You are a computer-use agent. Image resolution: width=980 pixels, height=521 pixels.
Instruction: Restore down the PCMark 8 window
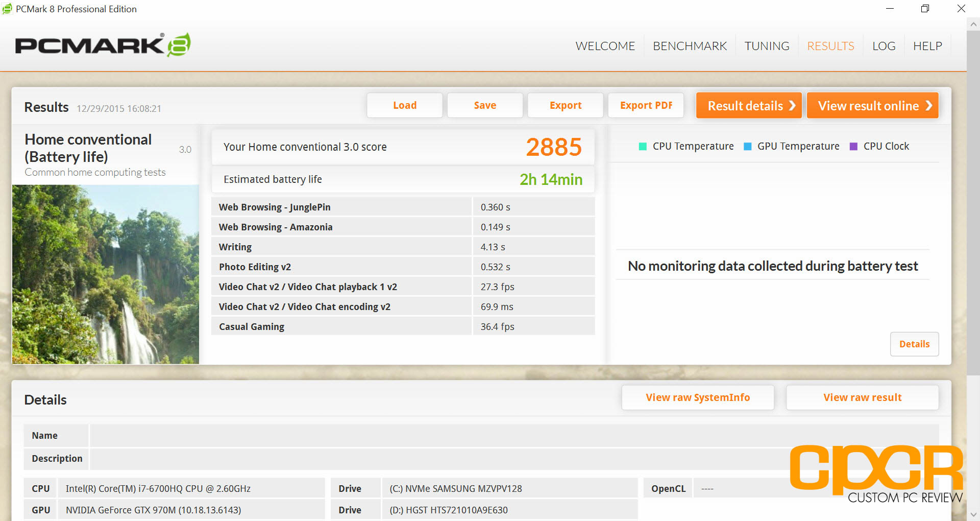[x=925, y=9]
